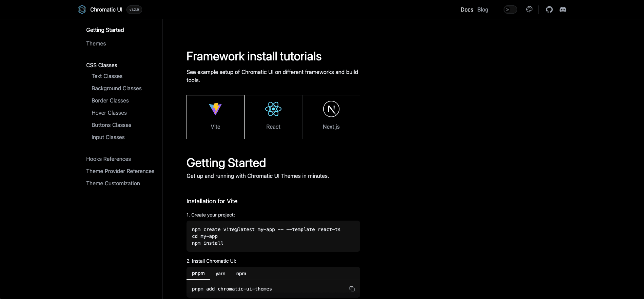Open Hooks References in sidebar
Viewport: 644px width, 299px height.
coord(109,159)
